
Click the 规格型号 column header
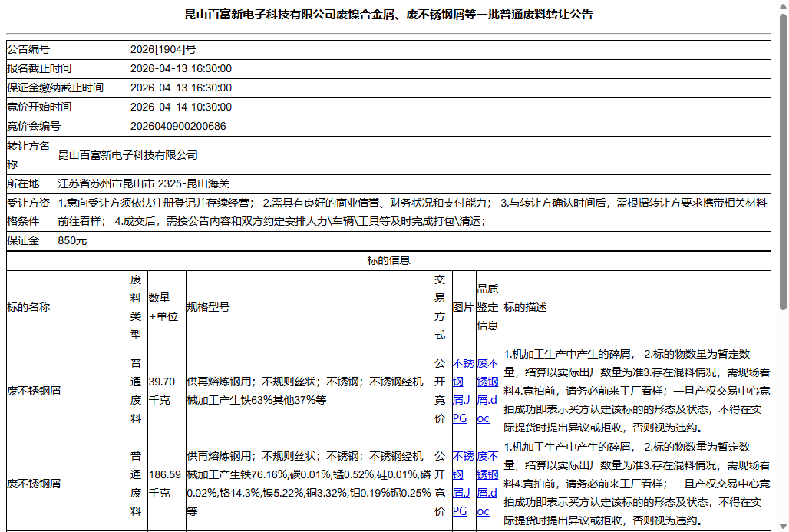click(x=208, y=307)
